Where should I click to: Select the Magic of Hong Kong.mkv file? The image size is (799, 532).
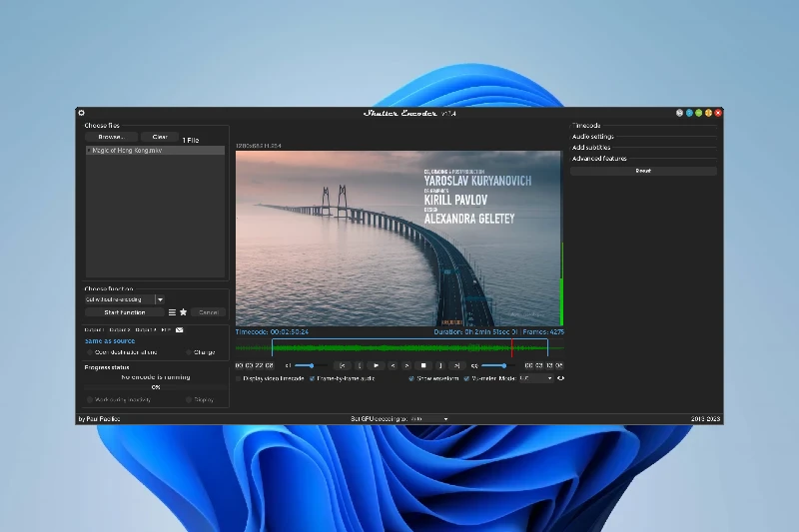tap(155, 151)
